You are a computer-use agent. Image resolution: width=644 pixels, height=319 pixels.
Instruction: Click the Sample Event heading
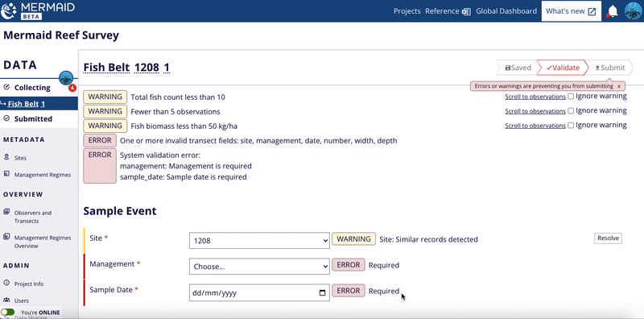tap(119, 211)
